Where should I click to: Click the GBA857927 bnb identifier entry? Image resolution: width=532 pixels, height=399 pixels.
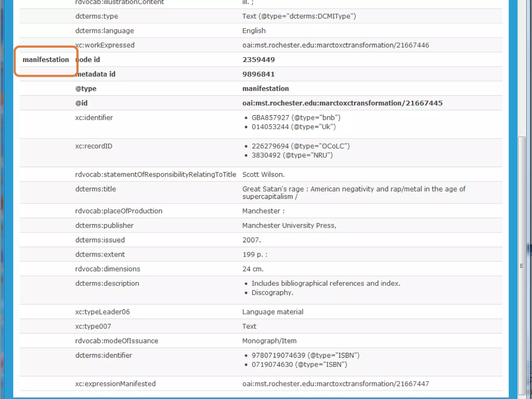[x=296, y=118]
